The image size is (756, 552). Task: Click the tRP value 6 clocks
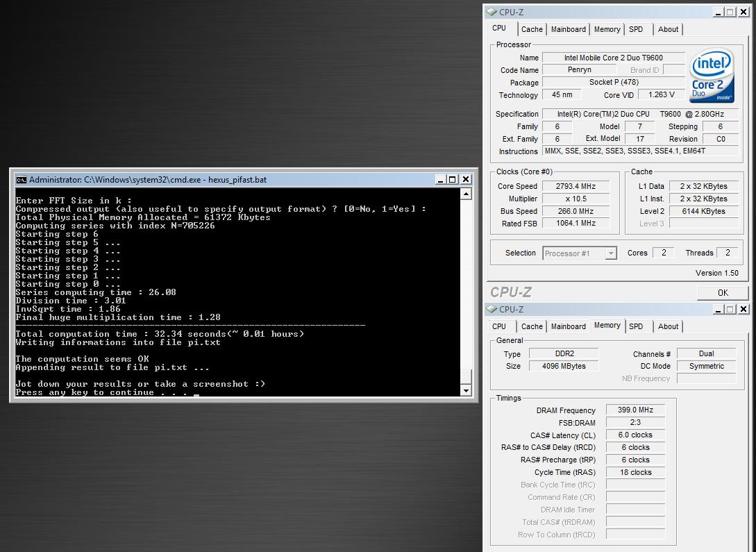(635, 460)
